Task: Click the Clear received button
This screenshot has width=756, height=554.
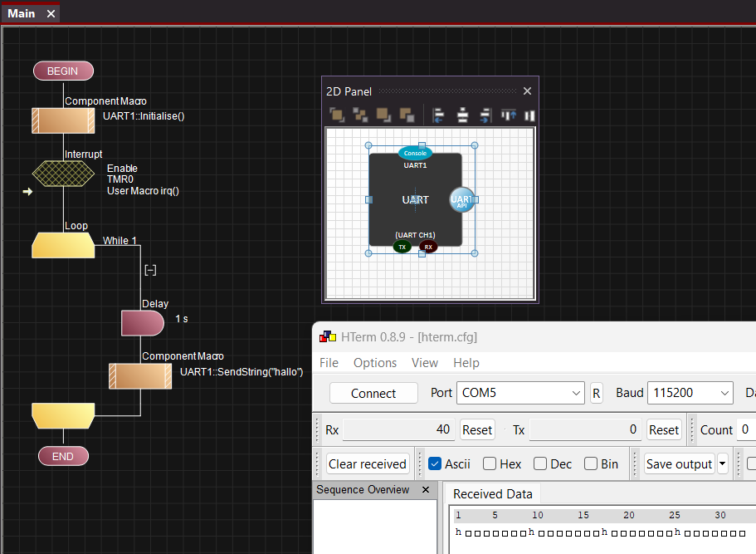Action: pos(367,463)
